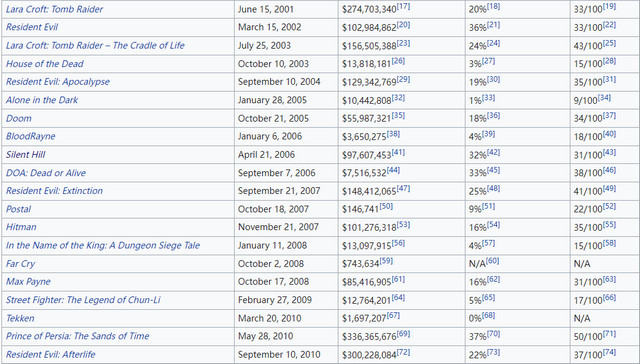Click The Cradle of Life film link

(x=95, y=45)
